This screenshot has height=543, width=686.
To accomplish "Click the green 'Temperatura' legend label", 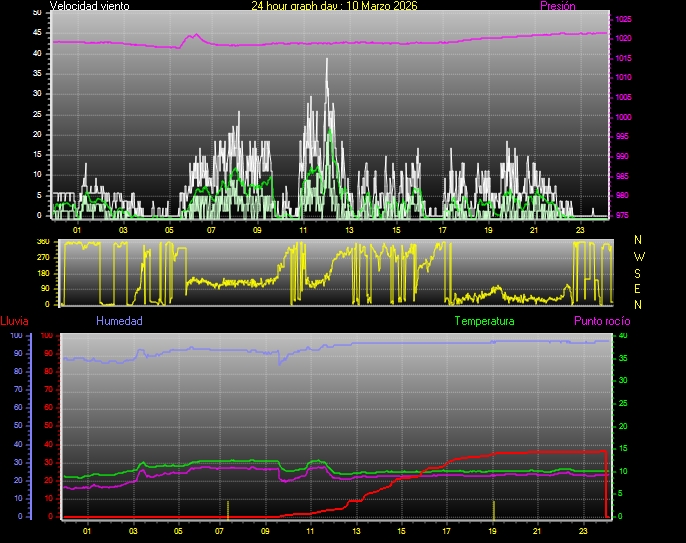I will (484, 321).
